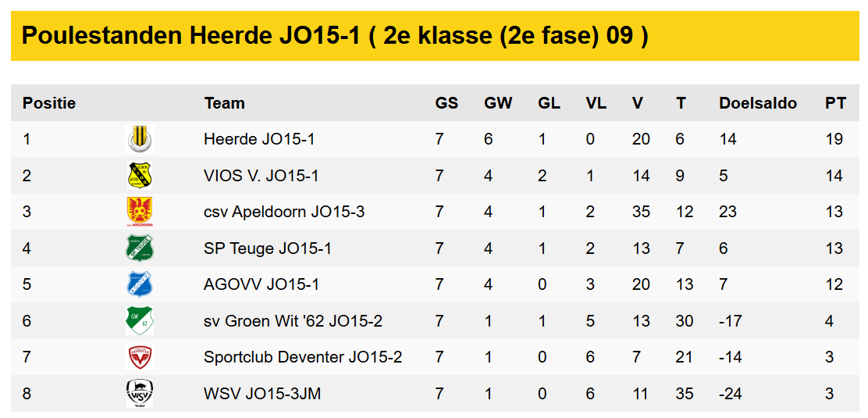The height and width of the screenshot is (418, 868).
Task: Click the Poulestanden Heerde JO15-1 heading
Action: click(335, 36)
